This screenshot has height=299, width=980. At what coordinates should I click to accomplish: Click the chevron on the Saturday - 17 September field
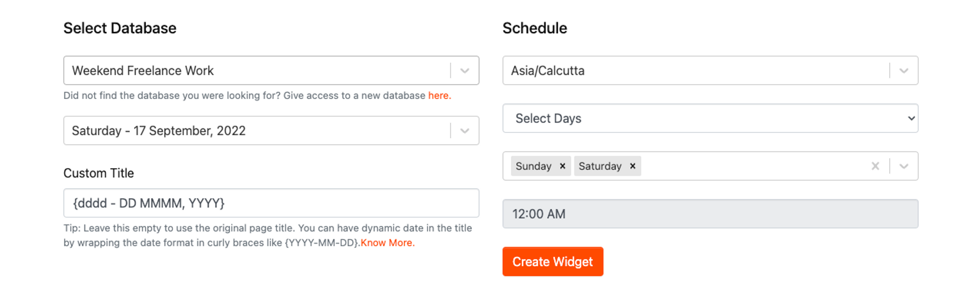click(465, 131)
